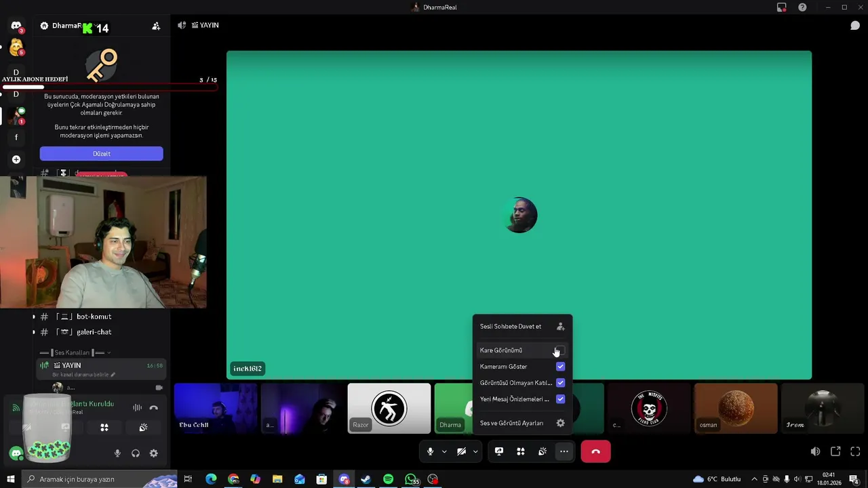Viewport: 868px width, 488px height.
Task: Select Irem participant tile
Action: coord(823,409)
